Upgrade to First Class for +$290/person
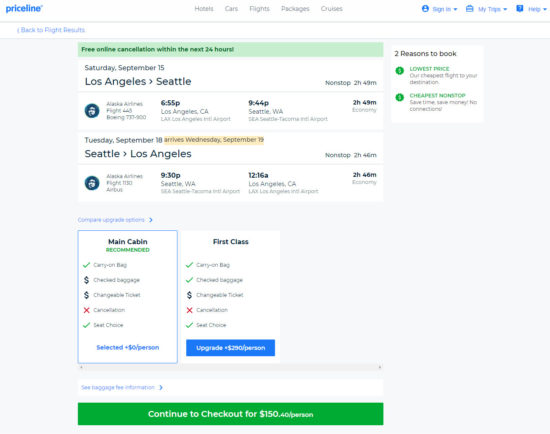550x434 pixels. pyautogui.click(x=230, y=348)
